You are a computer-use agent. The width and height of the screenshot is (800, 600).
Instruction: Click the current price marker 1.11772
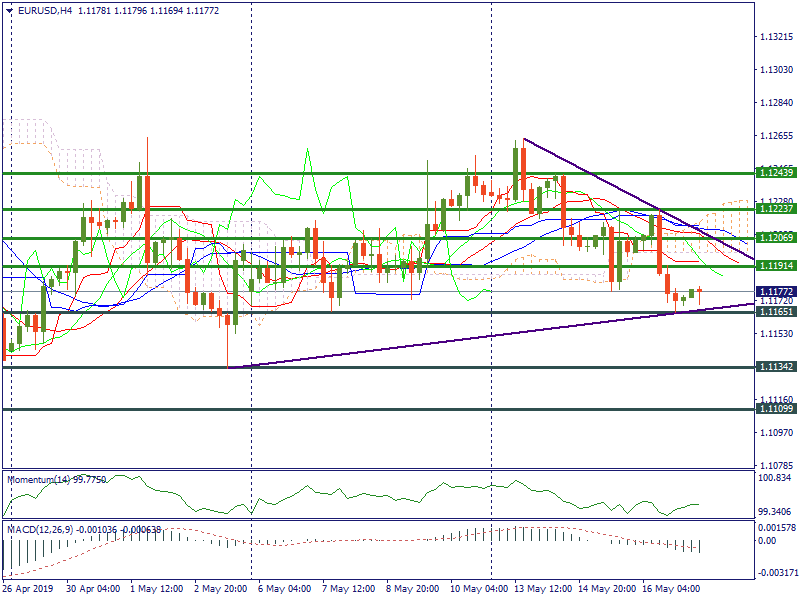[776, 291]
